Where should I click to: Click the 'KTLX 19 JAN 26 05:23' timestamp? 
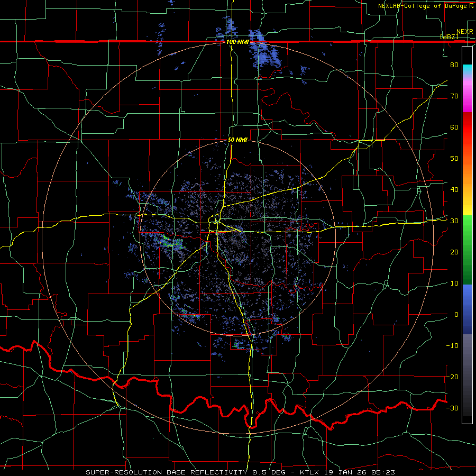click(347, 472)
